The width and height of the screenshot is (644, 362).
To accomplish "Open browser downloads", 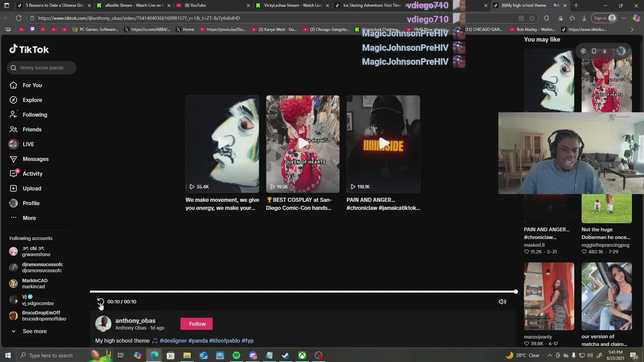I will (x=584, y=18).
